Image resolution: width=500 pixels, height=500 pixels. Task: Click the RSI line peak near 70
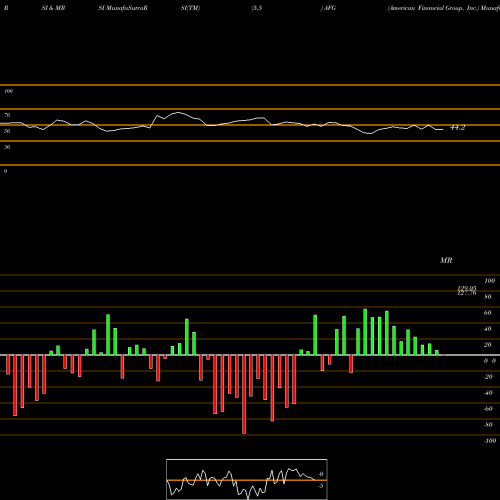pos(178,113)
